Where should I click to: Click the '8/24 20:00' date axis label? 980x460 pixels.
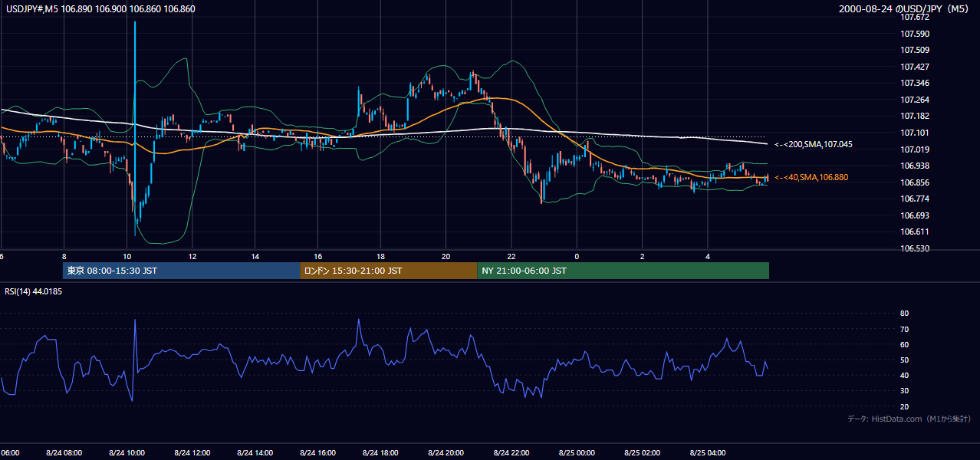(446, 452)
